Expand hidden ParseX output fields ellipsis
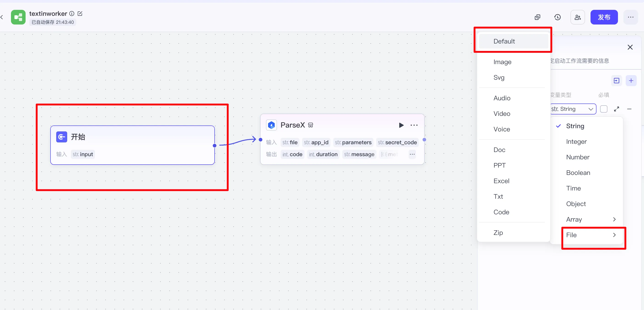644x310 pixels. point(412,154)
